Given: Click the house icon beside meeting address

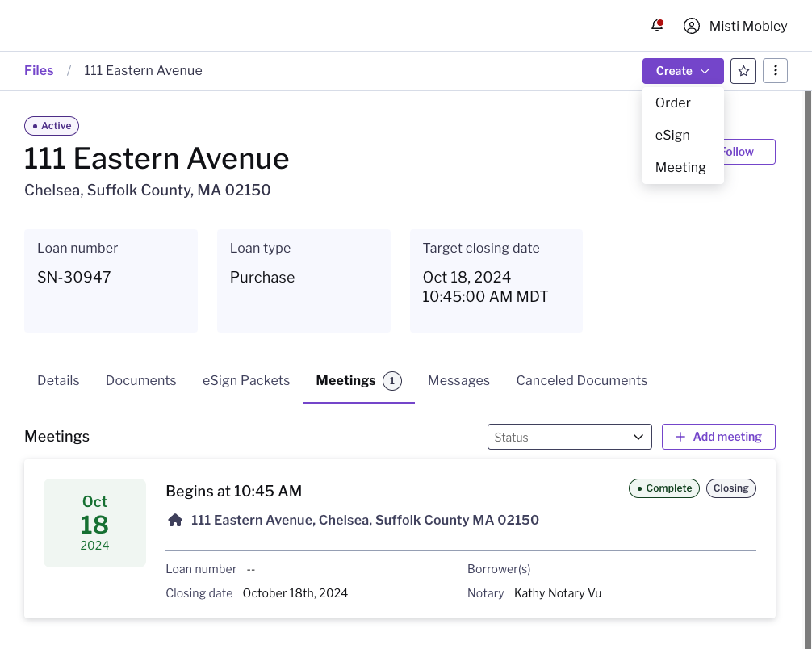Looking at the screenshot, I should coord(175,520).
